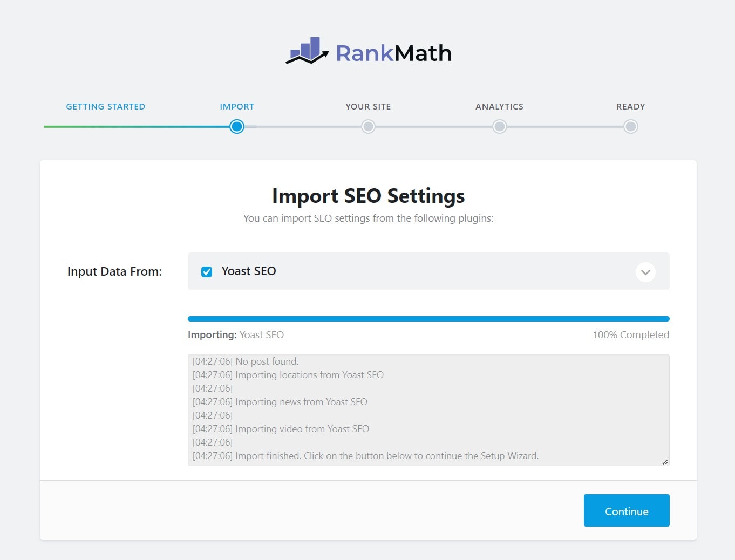
Task: Click the Analytics step circle marker
Action: (500, 127)
